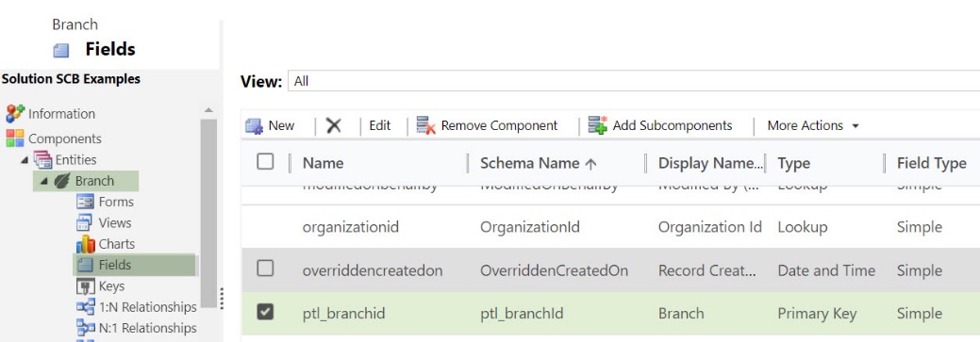Click the Edit toolbar button

coord(379,125)
